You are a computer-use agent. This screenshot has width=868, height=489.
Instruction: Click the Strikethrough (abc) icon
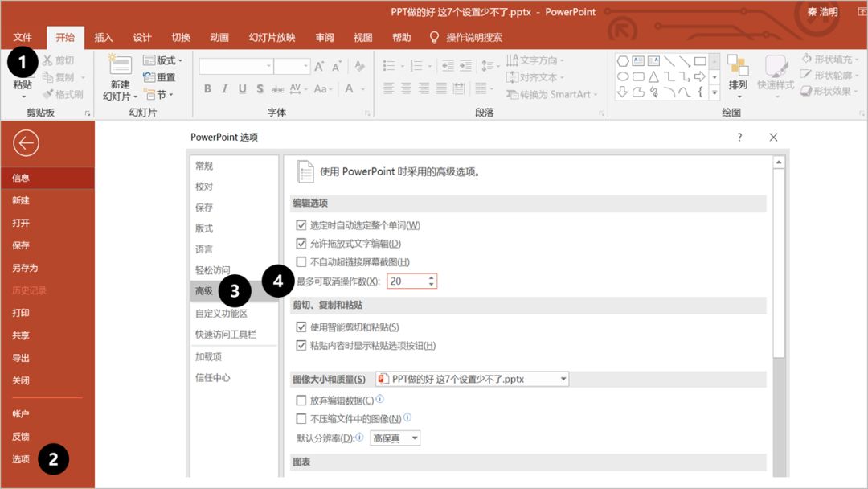[x=277, y=88]
